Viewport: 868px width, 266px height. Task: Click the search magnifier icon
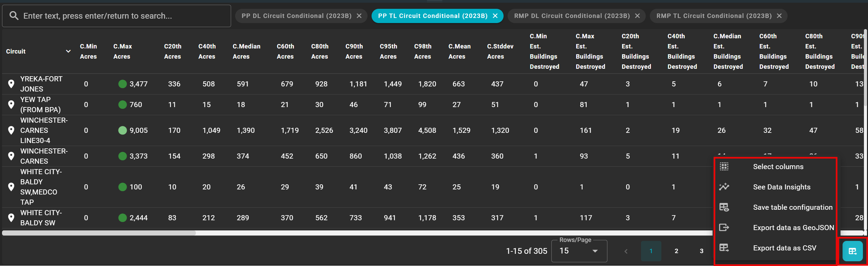14,16
